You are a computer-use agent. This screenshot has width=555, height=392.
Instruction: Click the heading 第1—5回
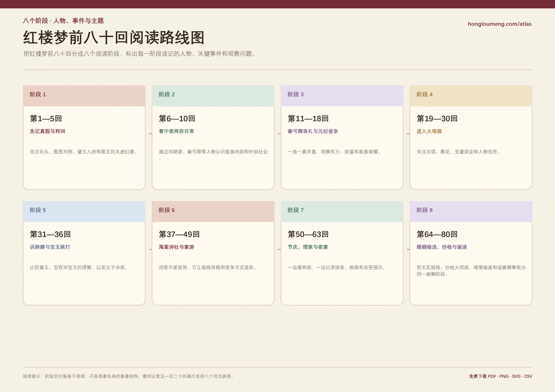click(46, 118)
